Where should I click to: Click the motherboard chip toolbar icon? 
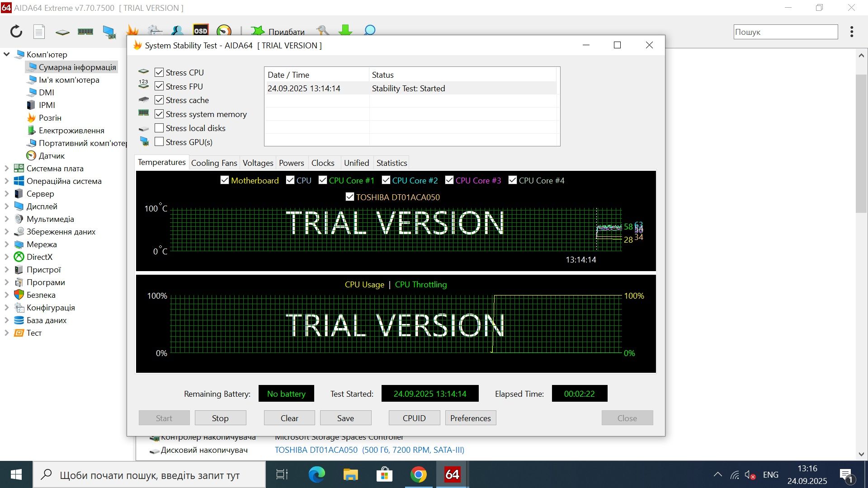[62, 32]
